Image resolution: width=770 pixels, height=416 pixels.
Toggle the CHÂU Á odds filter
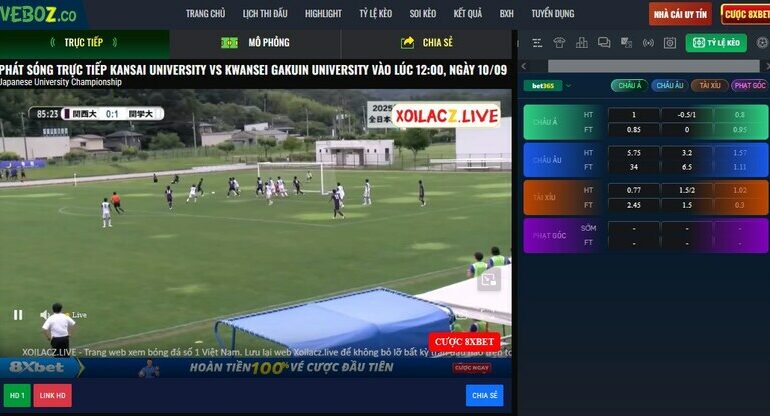click(x=629, y=86)
